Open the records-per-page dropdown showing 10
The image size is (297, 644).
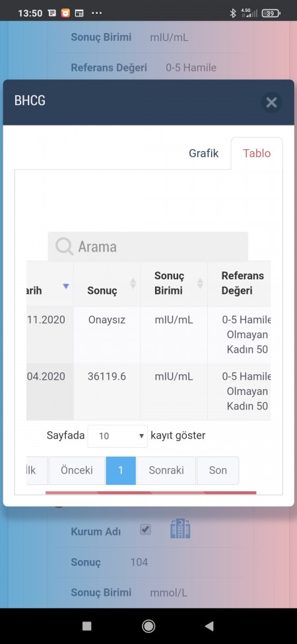[117, 436]
